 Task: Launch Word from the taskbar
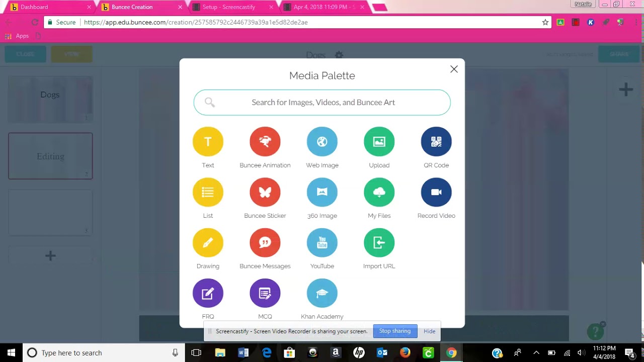point(243,352)
